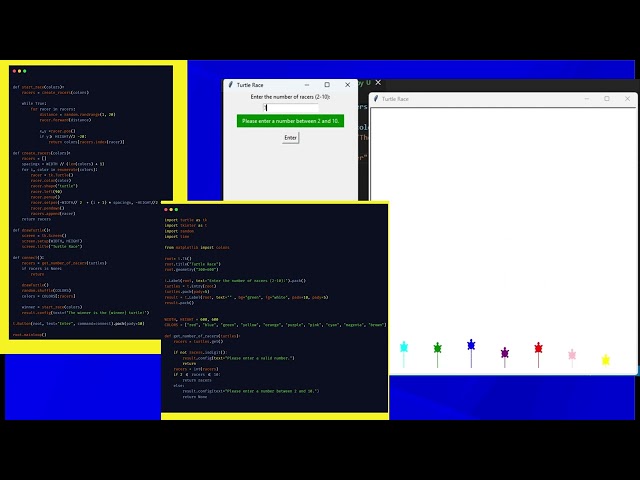Image resolution: width=640 pixels, height=480 pixels.
Task: Click yellow dot on left code snippet
Action: click(x=20, y=71)
